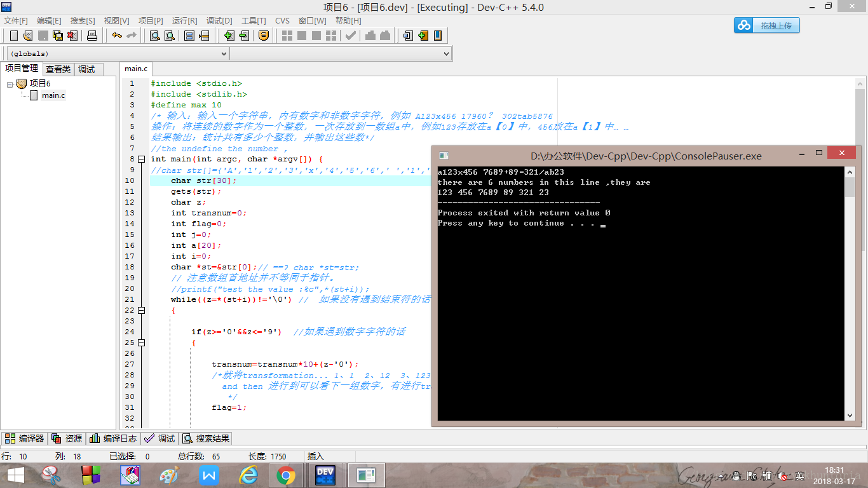This screenshot has width=868, height=488.
Task: Collapse code fold at line 8
Action: click(142, 159)
